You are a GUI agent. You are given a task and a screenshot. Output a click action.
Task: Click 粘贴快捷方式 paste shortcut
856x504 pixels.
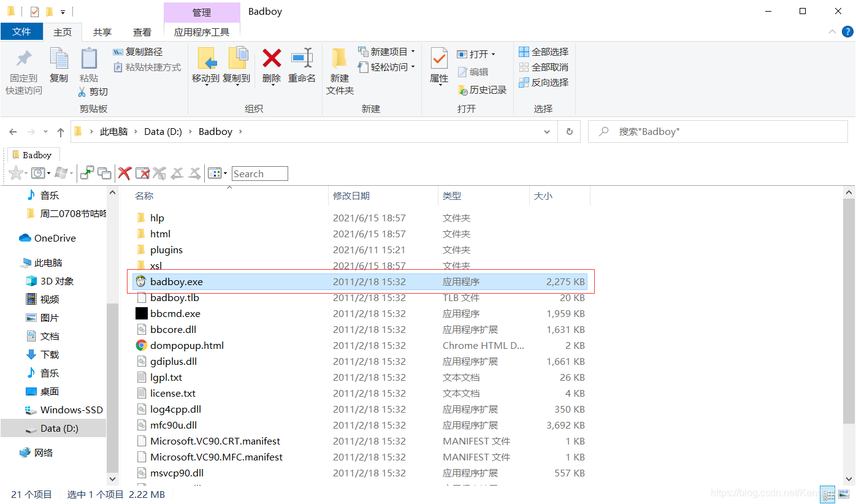click(x=147, y=67)
